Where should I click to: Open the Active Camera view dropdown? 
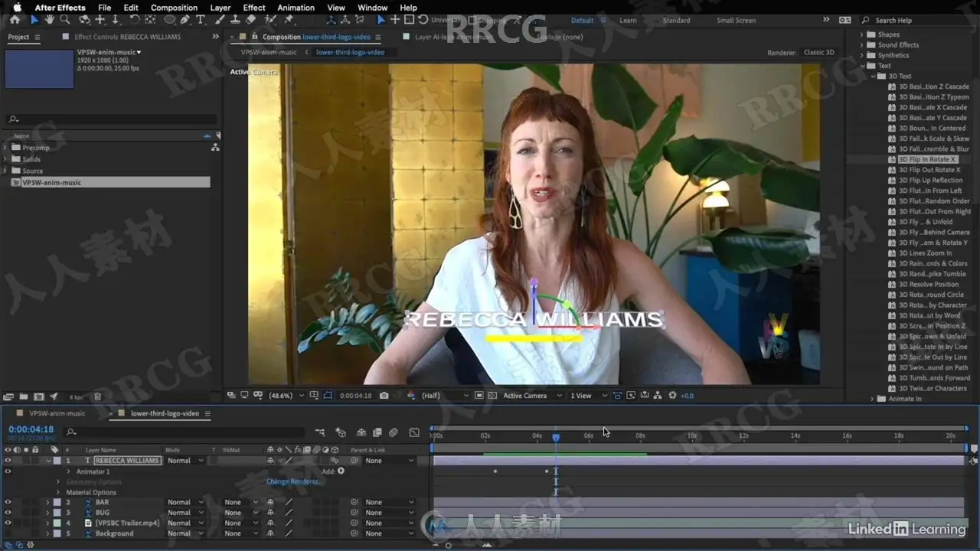[531, 396]
